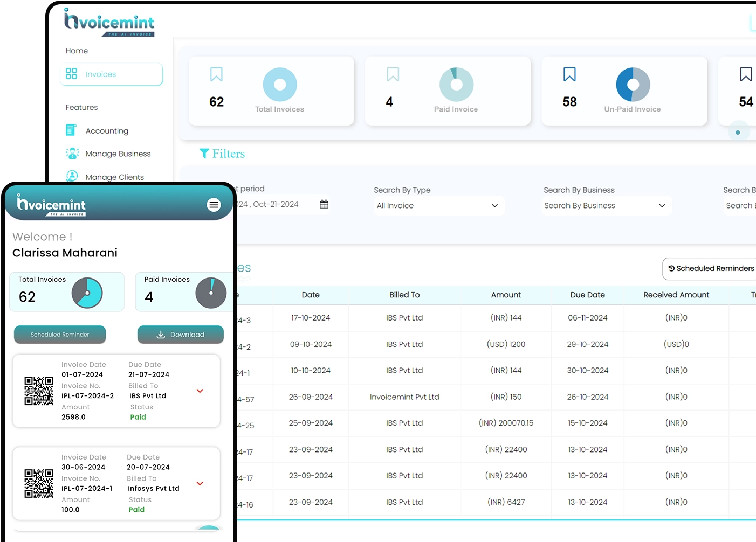Click the mobile Download button
The width and height of the screenshot is (756, 542).
pos(181,335)
